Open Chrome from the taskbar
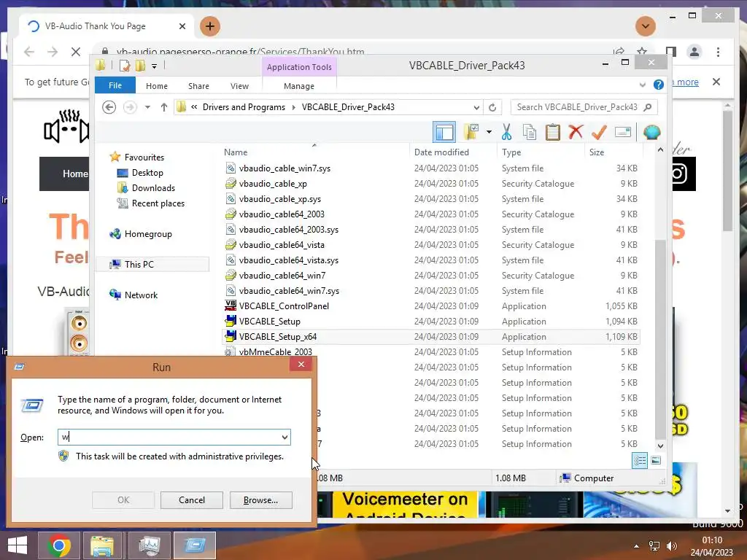Image resolution: width=747 pixels, height=560 pixels. (59, 545)
